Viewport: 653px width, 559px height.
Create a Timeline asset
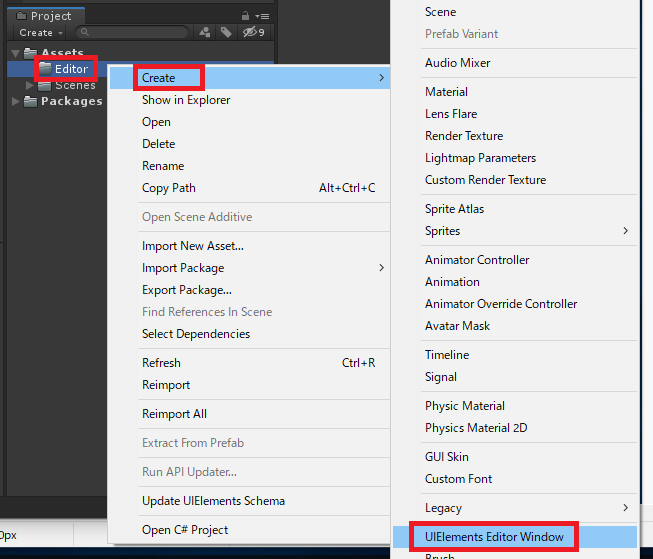[x=515, y=355]
